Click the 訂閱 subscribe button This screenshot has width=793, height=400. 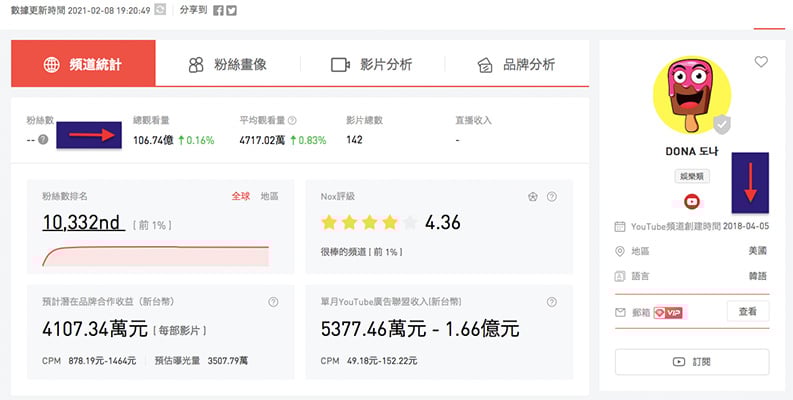[692, 361]
